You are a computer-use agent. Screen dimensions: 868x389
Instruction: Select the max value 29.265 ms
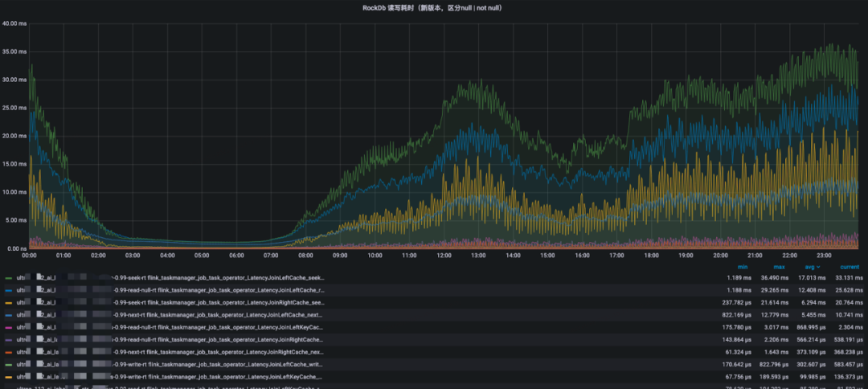coord(775,289)
